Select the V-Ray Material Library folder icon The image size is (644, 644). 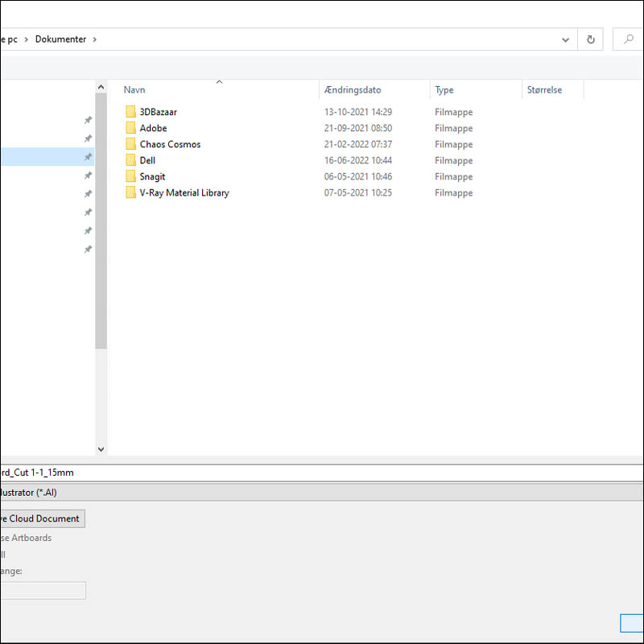(130, 192)
